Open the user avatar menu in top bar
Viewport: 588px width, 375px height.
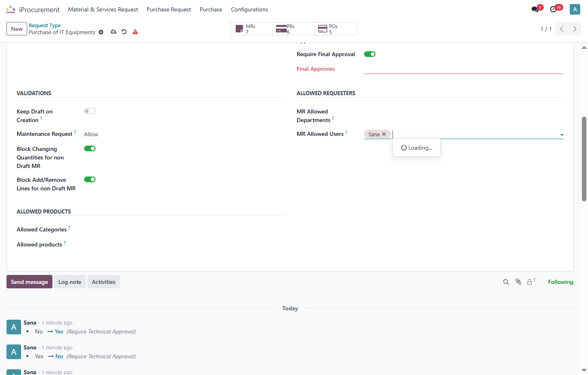tap(575, 9)
